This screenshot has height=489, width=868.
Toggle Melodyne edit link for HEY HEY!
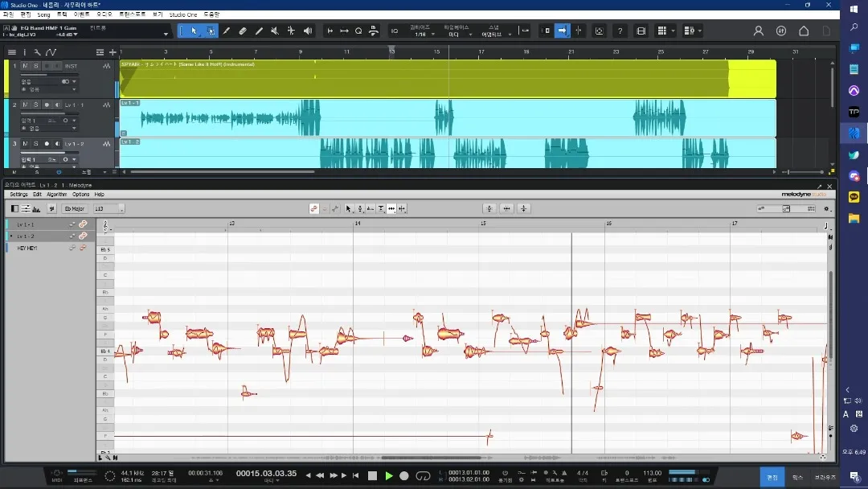[83, 248]
